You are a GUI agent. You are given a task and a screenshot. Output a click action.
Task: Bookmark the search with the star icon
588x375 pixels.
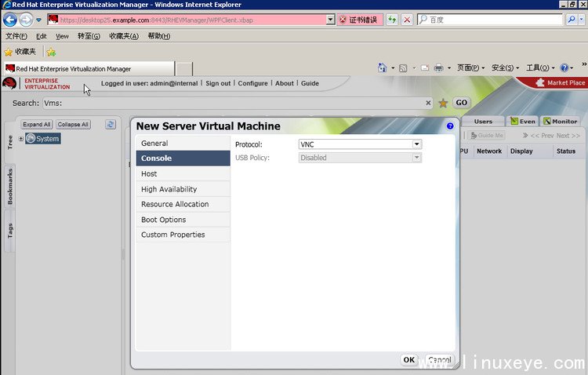443,103
